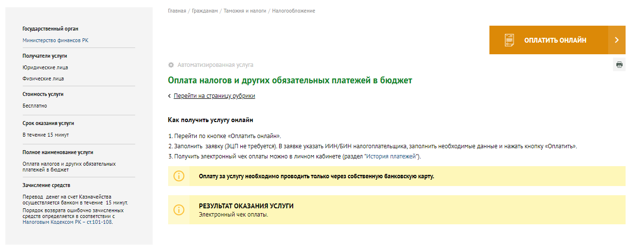Click the page title 'Оплата налогов и других обязательных платежей в бюджет'
The width and height of the screenshot is (644, 249).
[290, 80]
